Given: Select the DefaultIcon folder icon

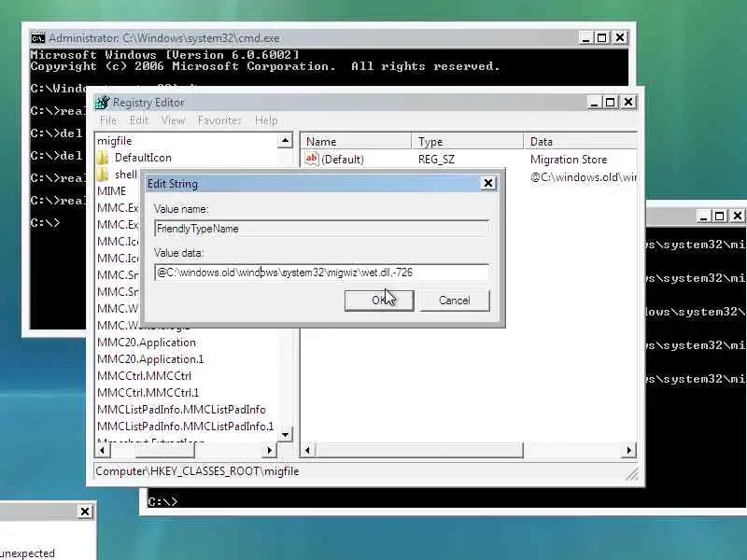Looking at the screenshot, I should (103, 158).
